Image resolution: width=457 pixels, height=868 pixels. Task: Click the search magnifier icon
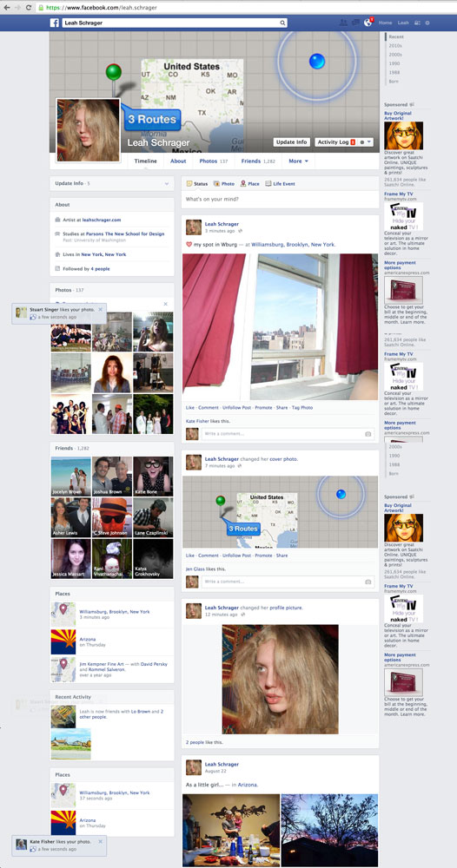coord(282,23)
